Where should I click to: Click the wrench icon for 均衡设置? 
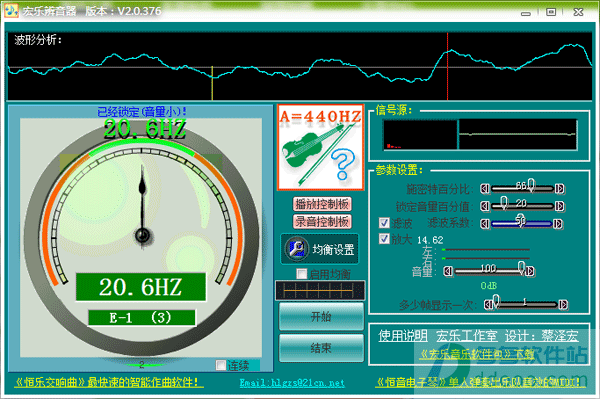pos(296,249)
